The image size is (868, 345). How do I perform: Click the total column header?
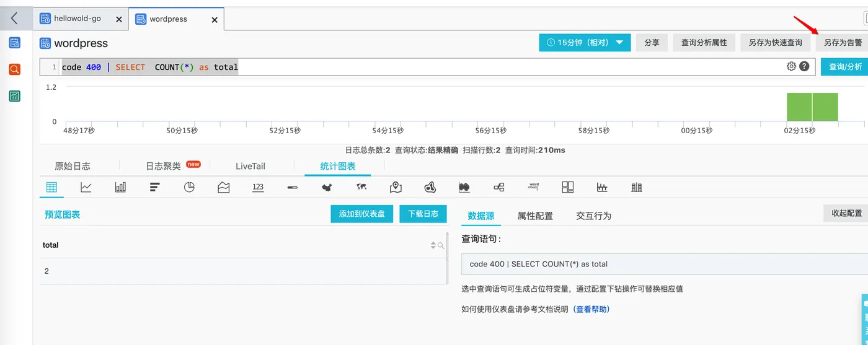(242, 245)
